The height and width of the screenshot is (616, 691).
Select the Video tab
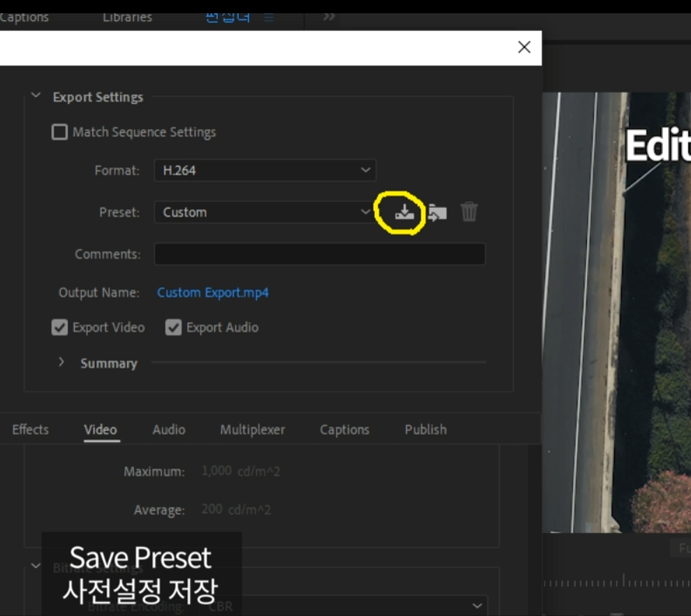101,430
